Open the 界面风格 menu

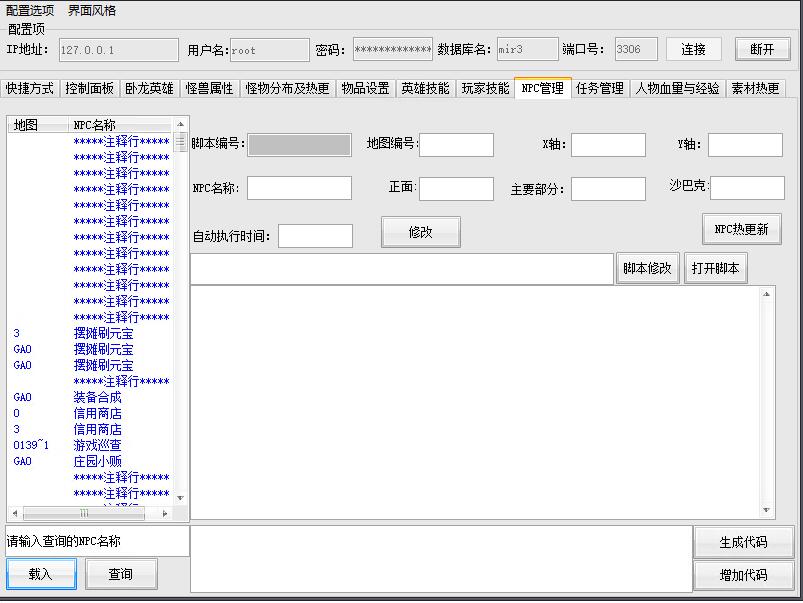(x=92, y=10)
